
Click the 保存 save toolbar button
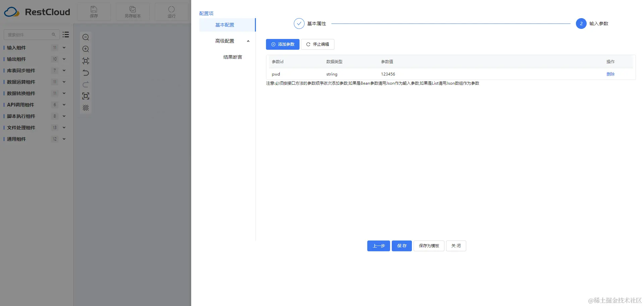[94, 12]
